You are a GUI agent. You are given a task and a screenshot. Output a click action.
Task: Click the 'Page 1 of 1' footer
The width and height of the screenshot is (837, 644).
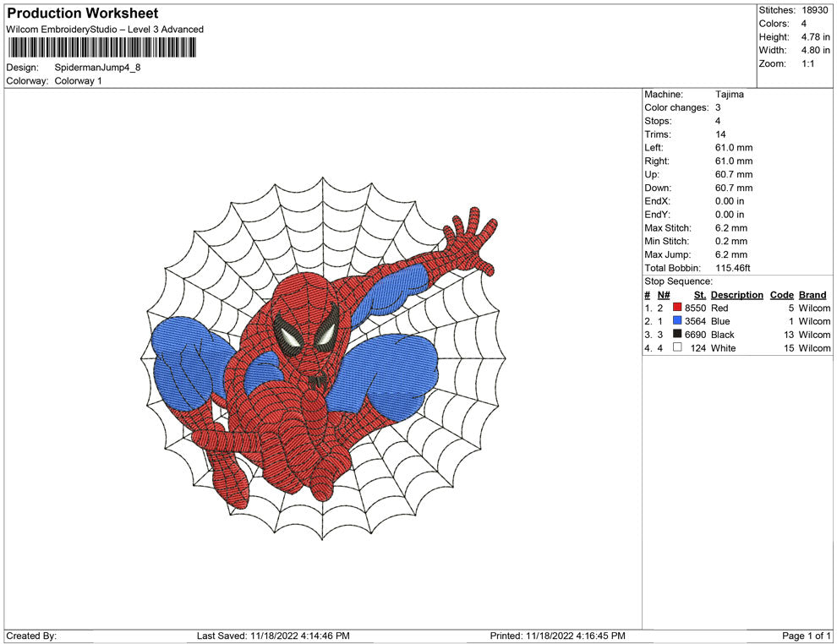pos(806,636)
